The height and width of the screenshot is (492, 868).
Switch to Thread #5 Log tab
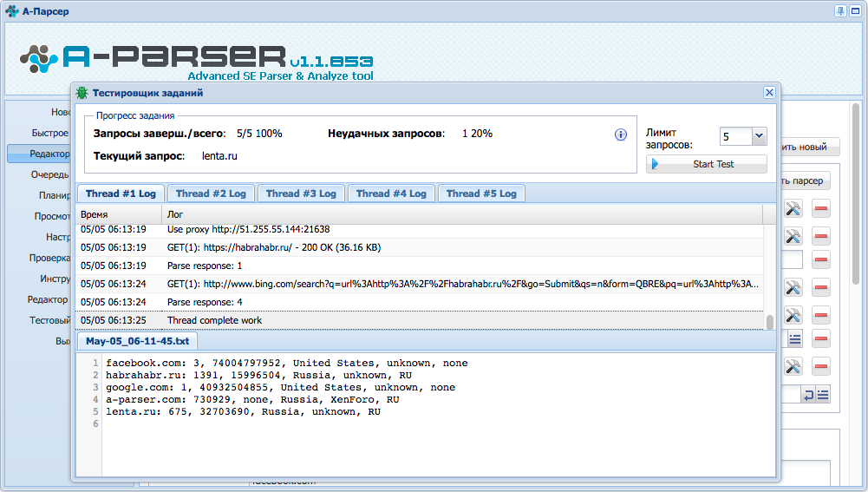coord(481,194)
